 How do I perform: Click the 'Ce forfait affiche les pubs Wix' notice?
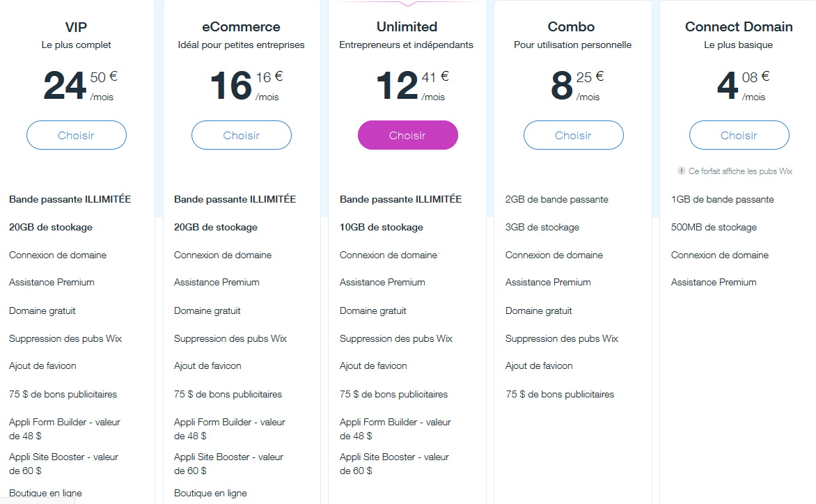[740, 171]
